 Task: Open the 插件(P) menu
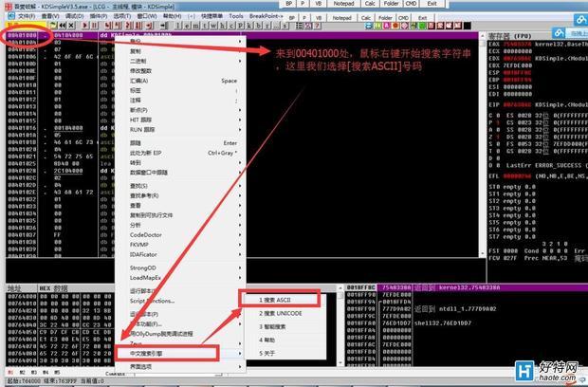99,16
